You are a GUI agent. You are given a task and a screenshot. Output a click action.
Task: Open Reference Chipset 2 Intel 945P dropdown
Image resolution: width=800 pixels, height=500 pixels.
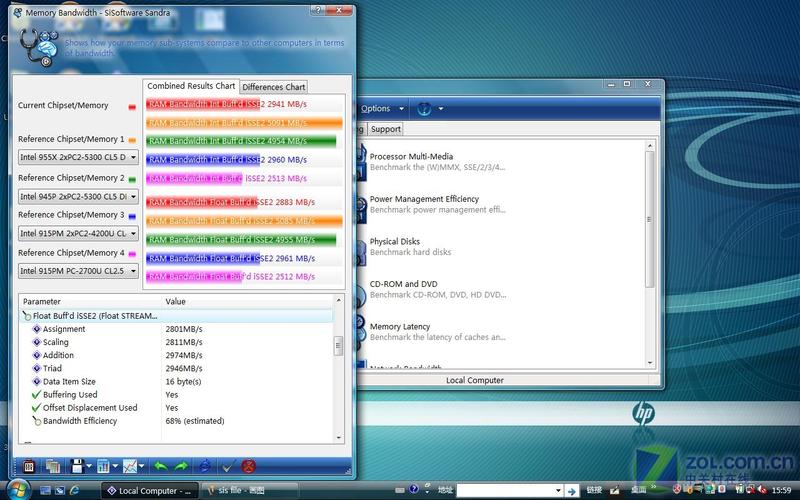tap(78, 196)
